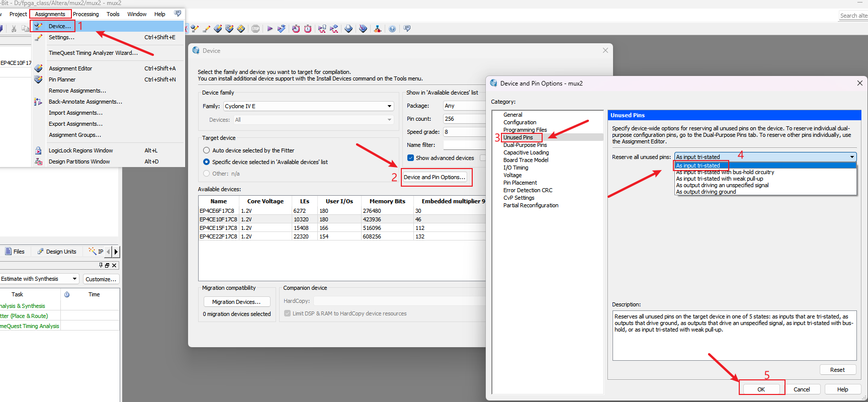Image resolution: width=868 pixels, height=402 pixels.
Task: Click the clock icon in the Tasks table header
Action: pos(67,294)
